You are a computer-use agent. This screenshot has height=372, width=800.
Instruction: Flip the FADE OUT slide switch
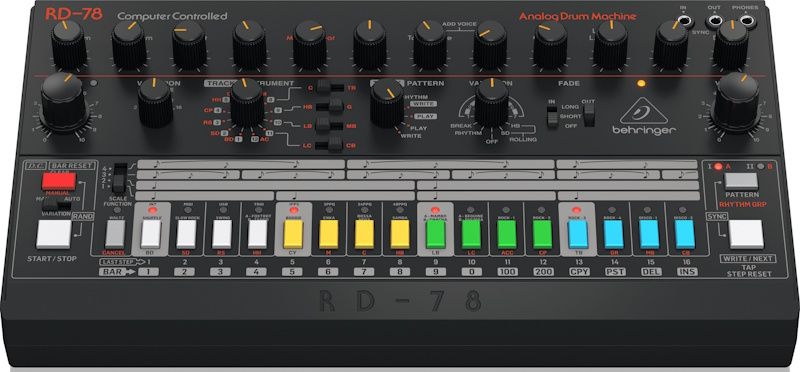click(589, 114)
